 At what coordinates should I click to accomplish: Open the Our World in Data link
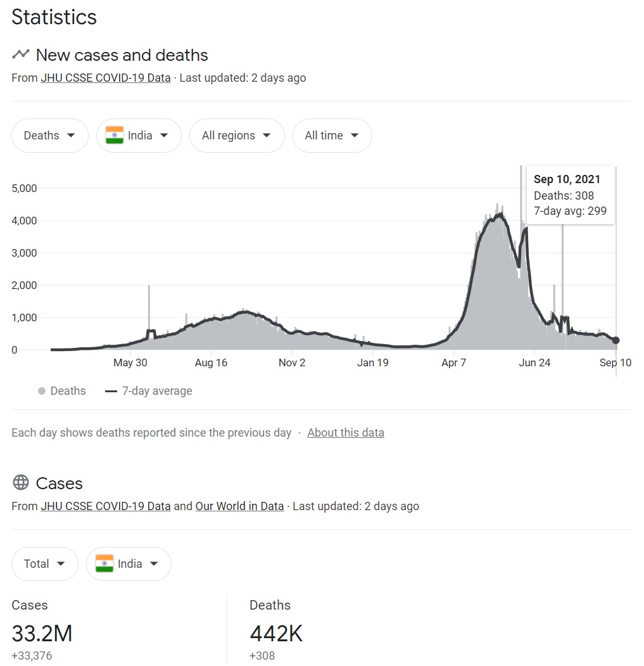239,506
